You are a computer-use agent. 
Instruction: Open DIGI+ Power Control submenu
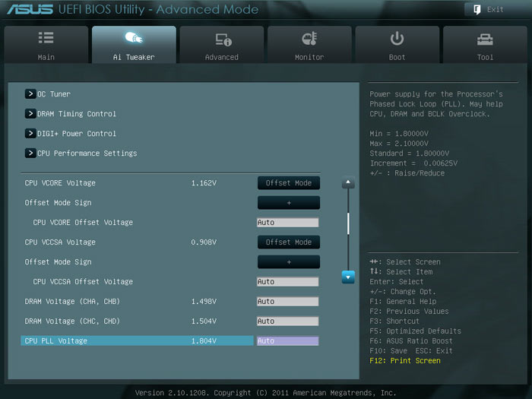click(x=30, y=134)
